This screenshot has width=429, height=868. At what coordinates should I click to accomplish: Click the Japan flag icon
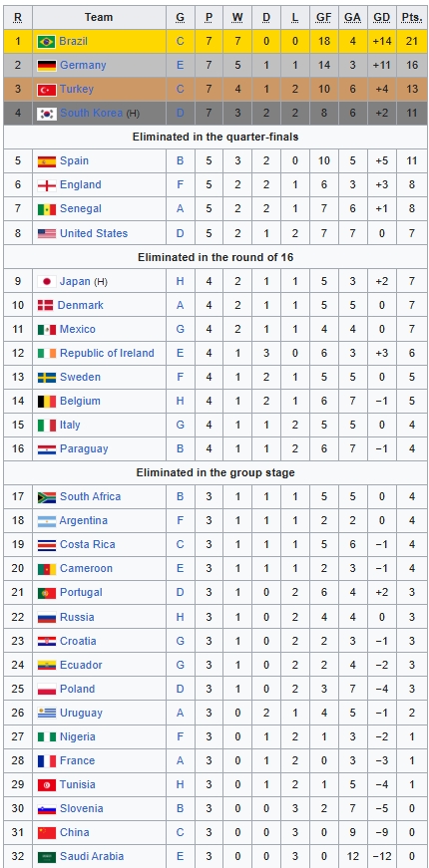point(47,281)
